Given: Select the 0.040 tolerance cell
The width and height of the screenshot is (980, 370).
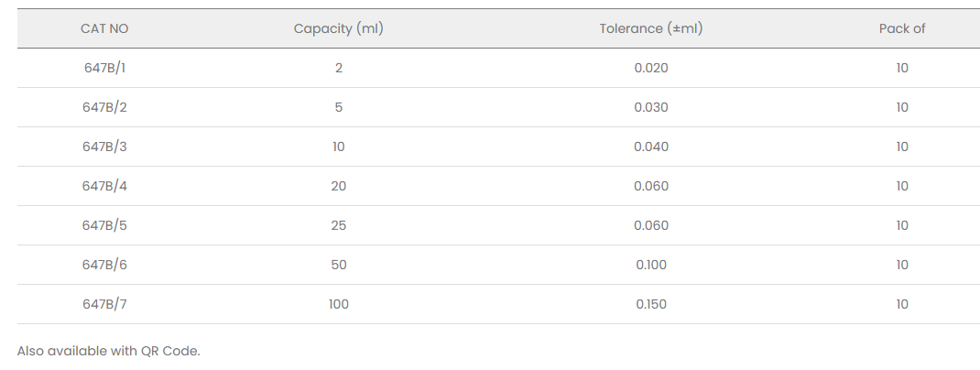Looking at the screenshot, I should [x=651, y=147].
